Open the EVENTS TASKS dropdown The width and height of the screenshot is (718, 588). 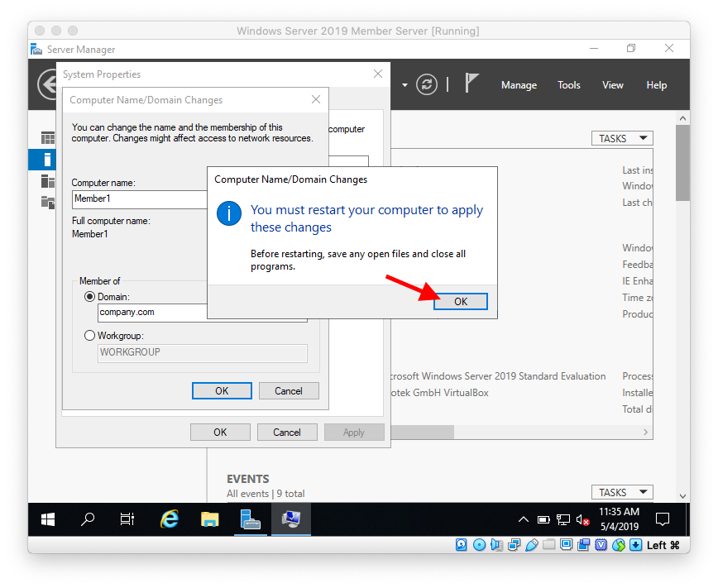pyautogui.click(x=622, y=491)
